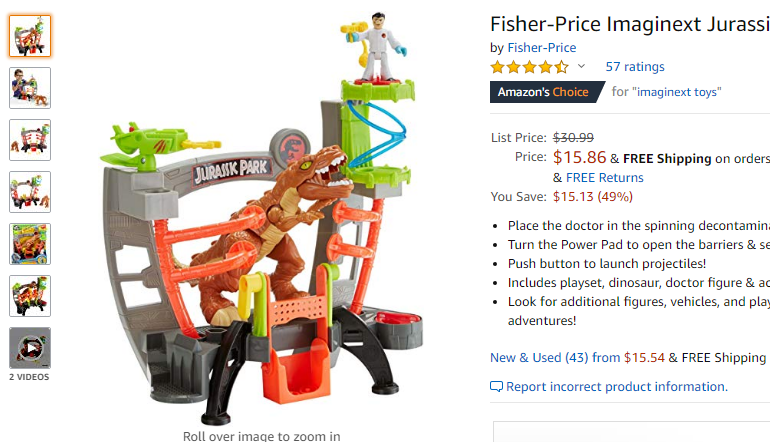
Task: Open the FREE Returns link
Action: coord(605,178)
